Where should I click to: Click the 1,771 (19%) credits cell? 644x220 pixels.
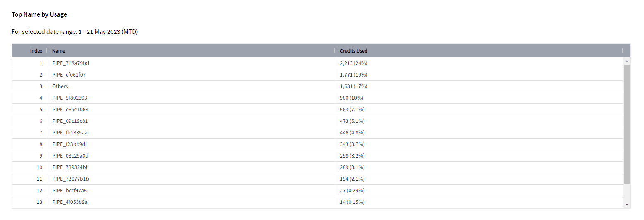354,75
